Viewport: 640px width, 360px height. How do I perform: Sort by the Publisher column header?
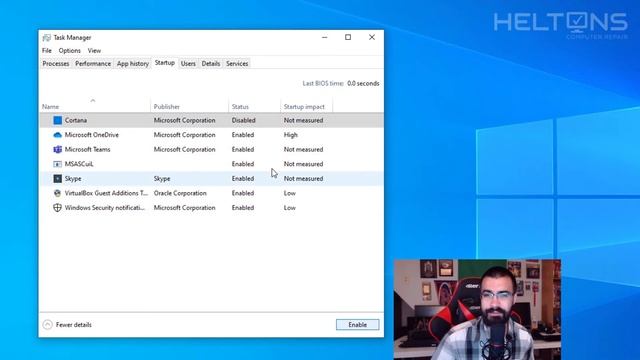pos(167,107)
